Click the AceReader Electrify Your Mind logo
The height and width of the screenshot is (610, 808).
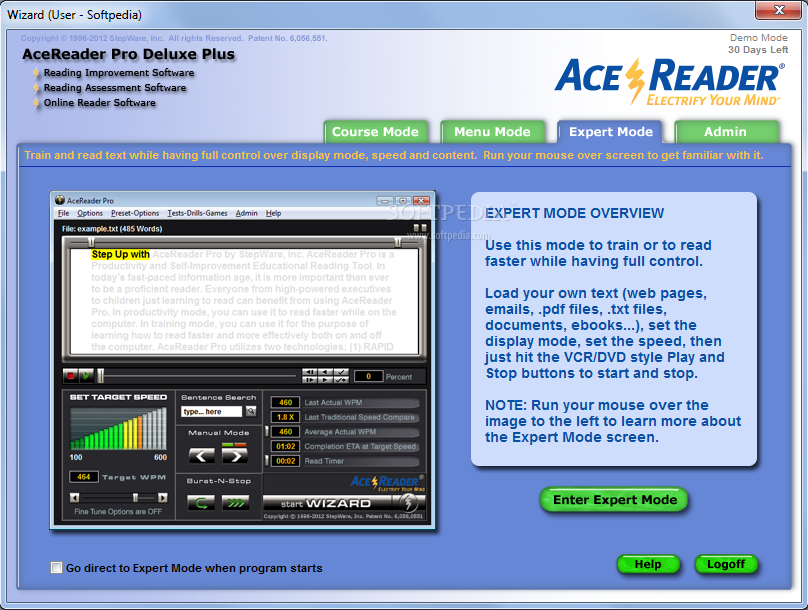point(669,81)
